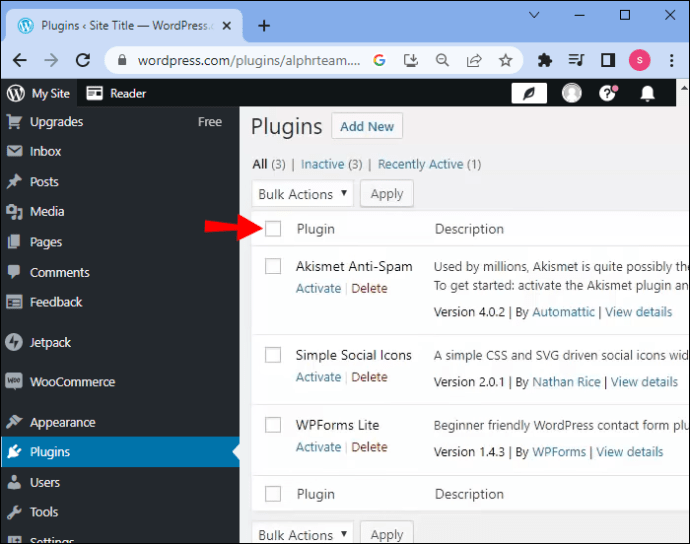This screenshot has width=690, height=544.
Task: Expand the bottom Bulk Actions dropdown
Action: [303, 534]
